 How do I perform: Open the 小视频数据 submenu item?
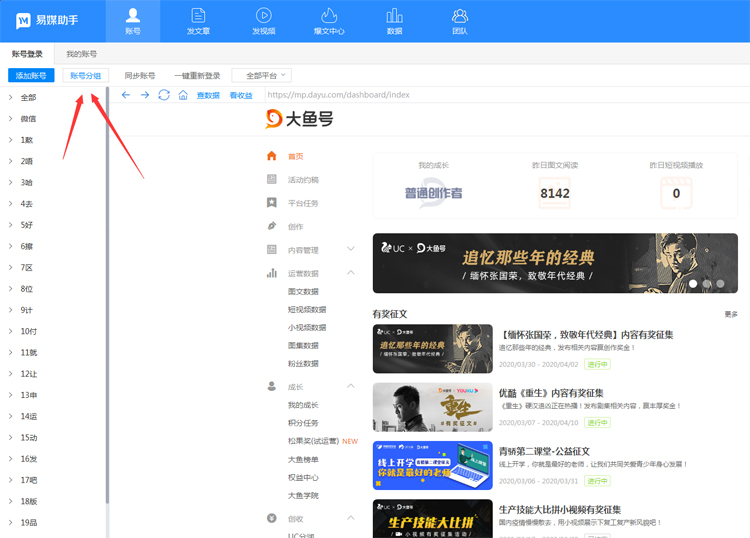(307, 328)
